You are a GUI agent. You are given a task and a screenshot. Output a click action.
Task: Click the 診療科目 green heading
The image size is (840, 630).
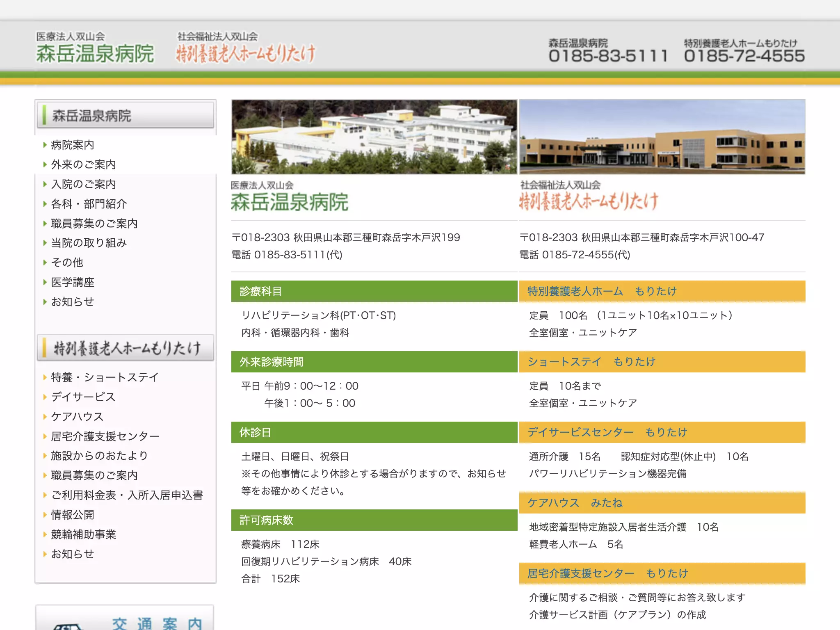click(x=374, y=291)
